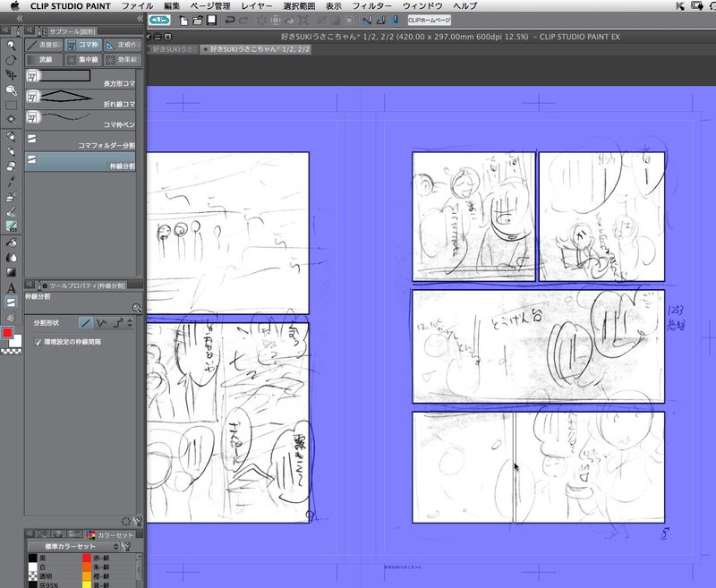Open sub tool detail wrench in tool property
Image resolution: width=716 pixels, height=588 pixels.
click(139, 521)
